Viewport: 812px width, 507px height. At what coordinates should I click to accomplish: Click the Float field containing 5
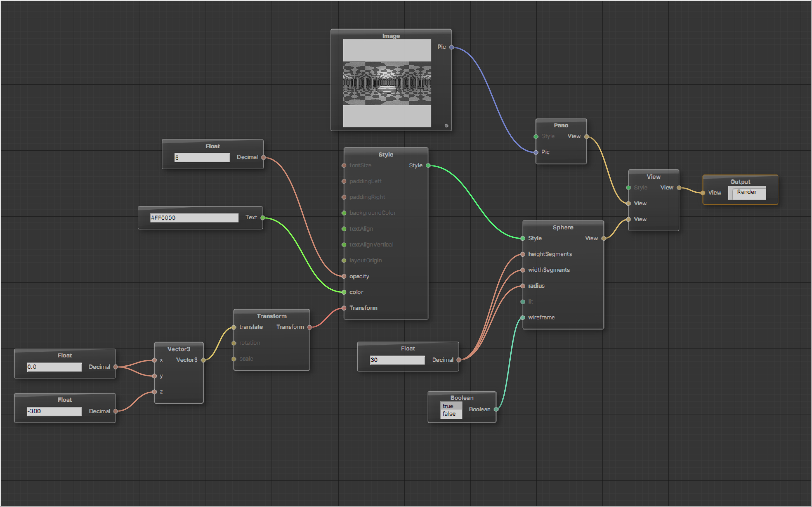coord(202,157)
